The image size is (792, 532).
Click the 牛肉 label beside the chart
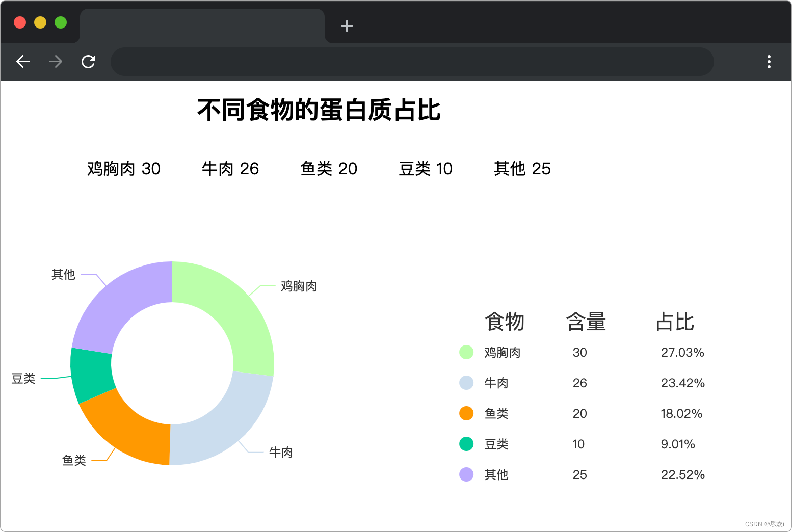281,453
